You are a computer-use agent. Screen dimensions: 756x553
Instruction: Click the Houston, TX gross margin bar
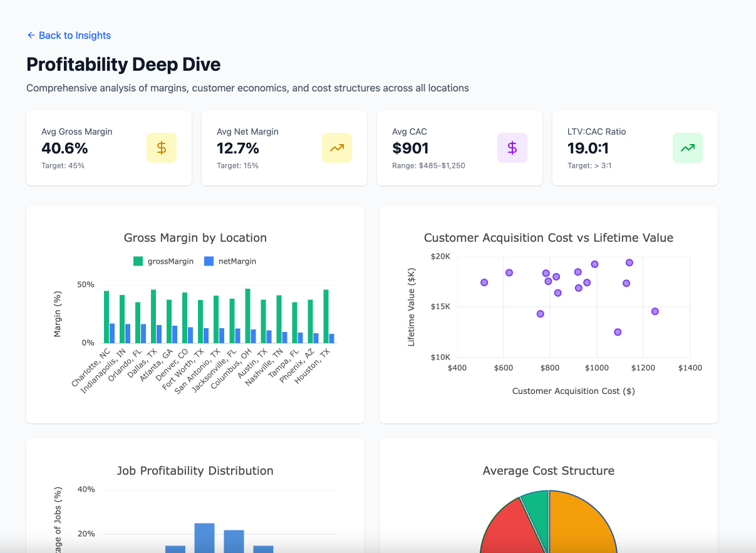click(x=326, y=313)
